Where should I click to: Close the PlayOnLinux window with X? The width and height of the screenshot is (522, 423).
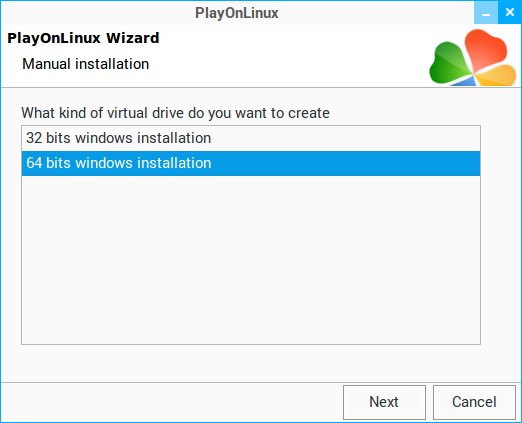[x=510, y=13]
